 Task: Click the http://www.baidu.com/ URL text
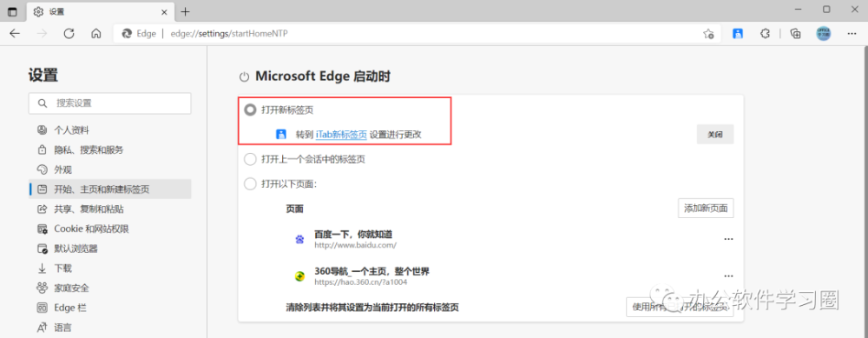tap(355, 244)
